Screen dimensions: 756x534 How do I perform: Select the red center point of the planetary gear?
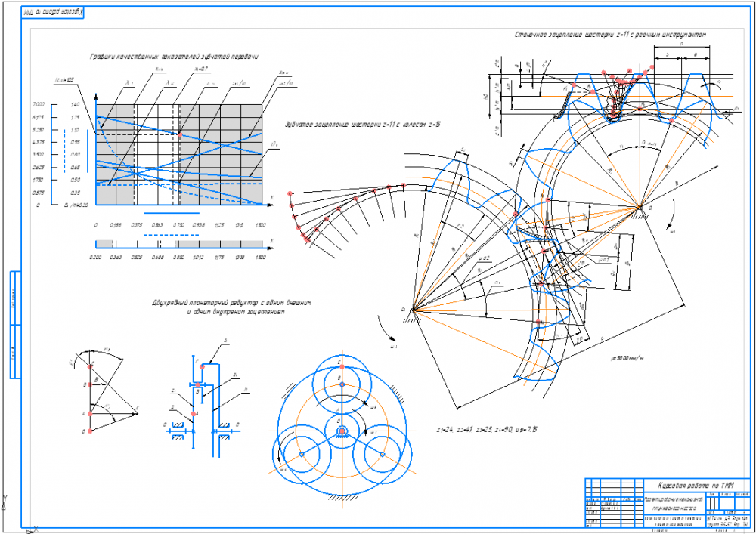pos(342,431)
